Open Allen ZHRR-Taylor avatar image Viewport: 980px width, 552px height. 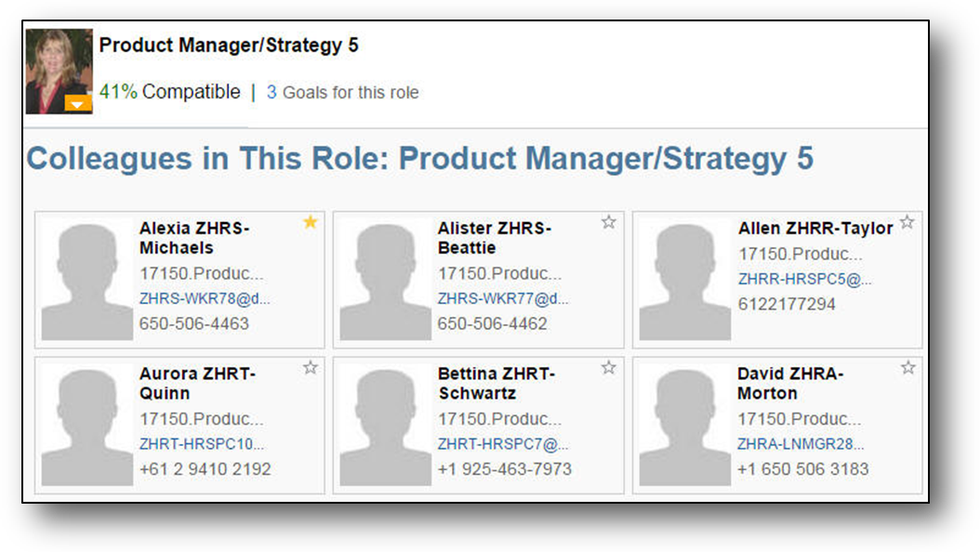click(x=685, y=280)
